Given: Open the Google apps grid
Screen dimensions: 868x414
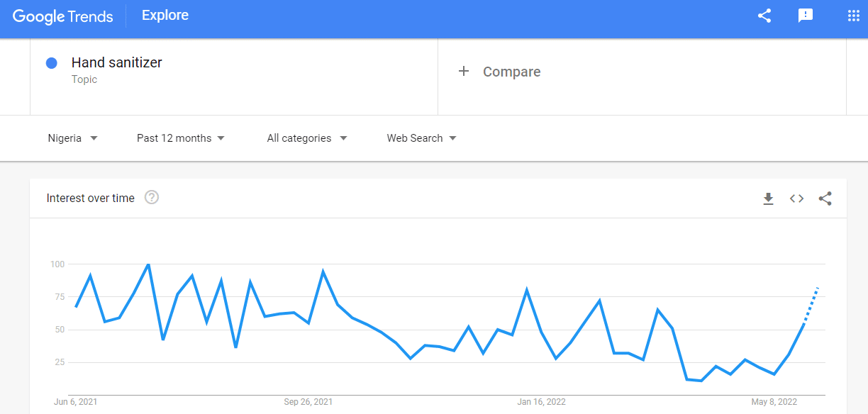Looking at the screenshot, I should pyautogui.click(x=854, y=16).
